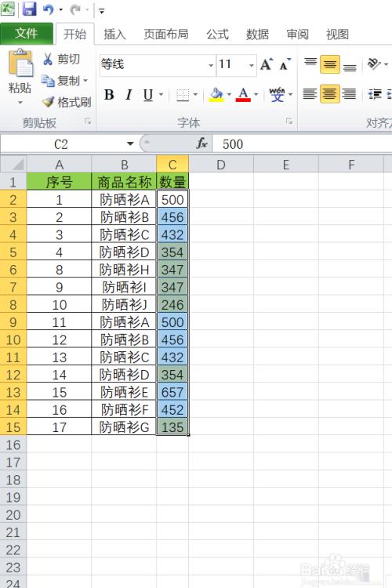Apply red font color A
The height and width of the screenshot is (588, 392).
tap(243, 95)
